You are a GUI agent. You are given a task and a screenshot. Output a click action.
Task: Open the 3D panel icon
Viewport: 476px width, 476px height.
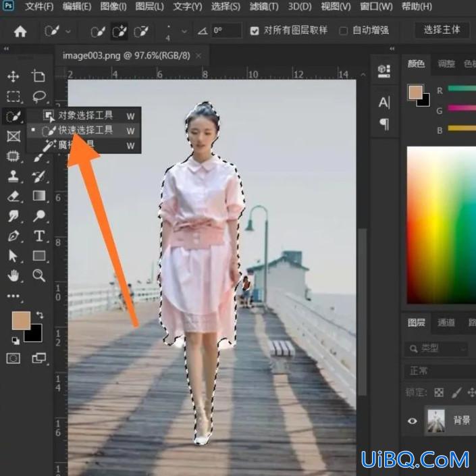[x=384, y=72]
